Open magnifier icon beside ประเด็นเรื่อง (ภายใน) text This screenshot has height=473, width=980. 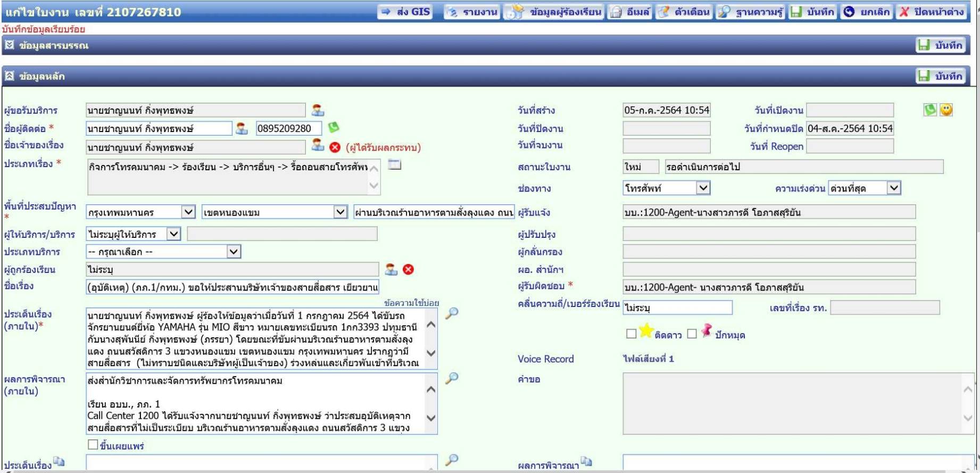pos(452,313)
